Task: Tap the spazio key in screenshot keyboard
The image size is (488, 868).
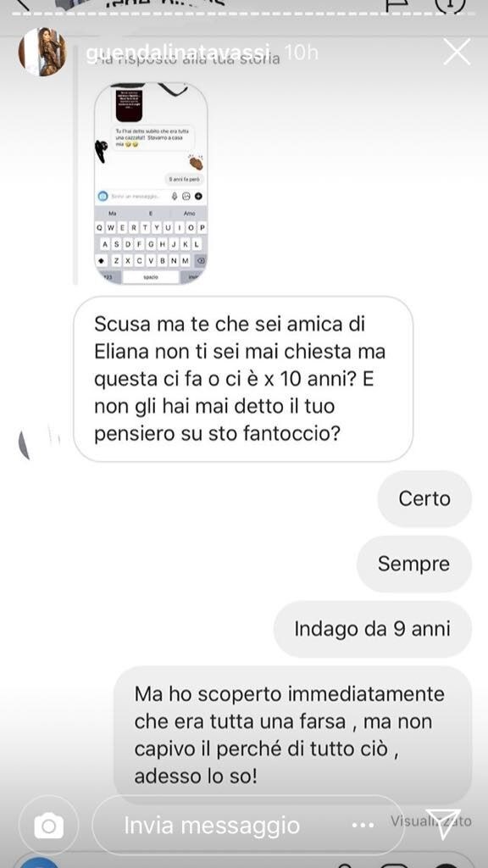Action: (151, 276)
